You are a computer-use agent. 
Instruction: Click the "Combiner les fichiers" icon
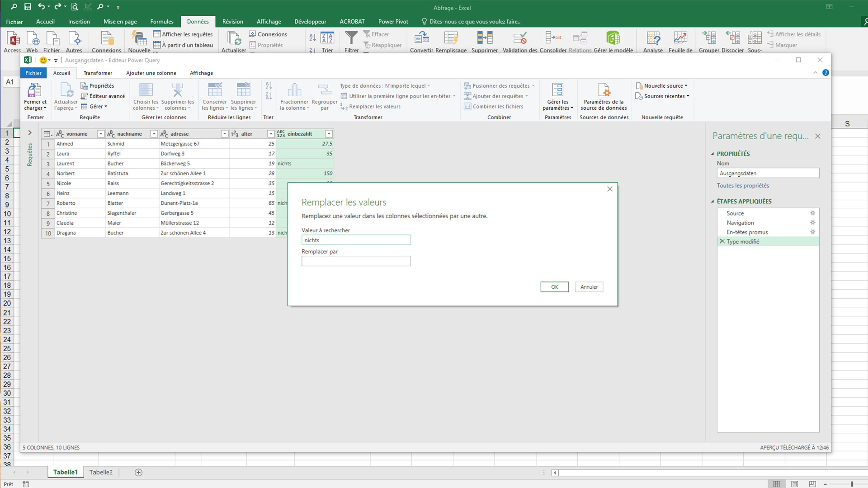coord(467,106)
